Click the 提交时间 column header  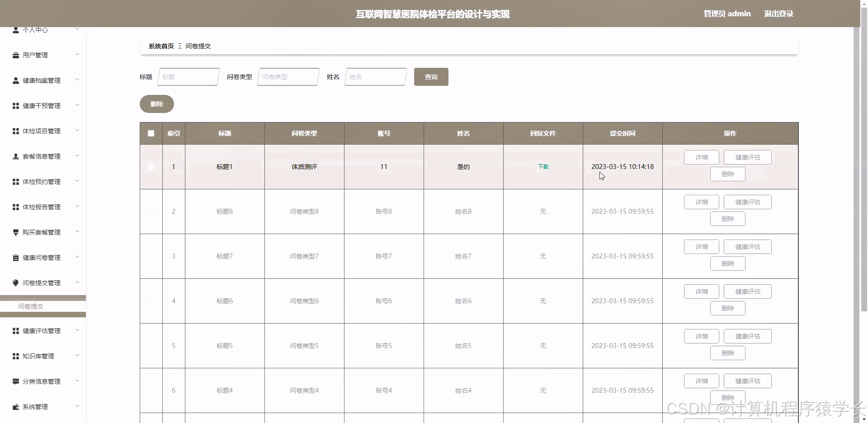[x=623, y=133]
